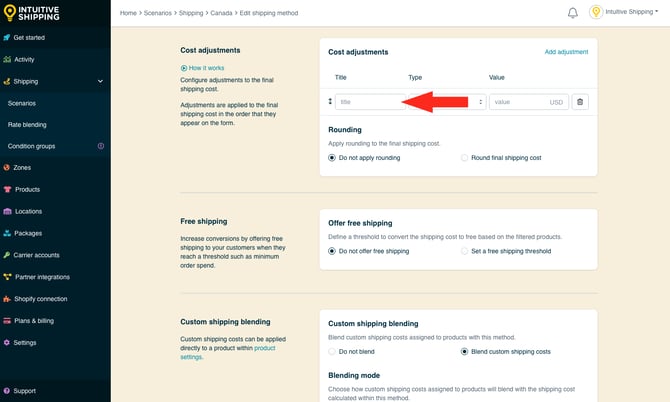Viewport: 670px width, 402px height.
Task: Click the Get started rocket icon
Action: click(x=6, y=38)
